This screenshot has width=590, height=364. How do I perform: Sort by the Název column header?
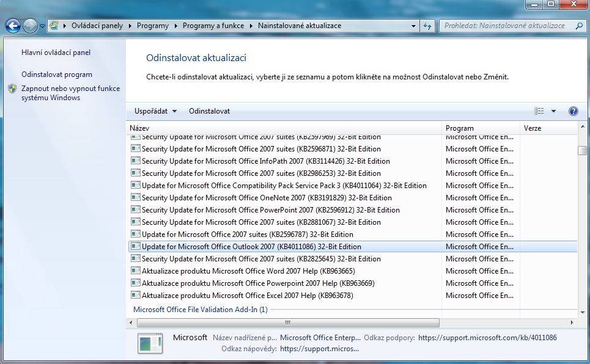pyautogui.click(x=284, y=128)
